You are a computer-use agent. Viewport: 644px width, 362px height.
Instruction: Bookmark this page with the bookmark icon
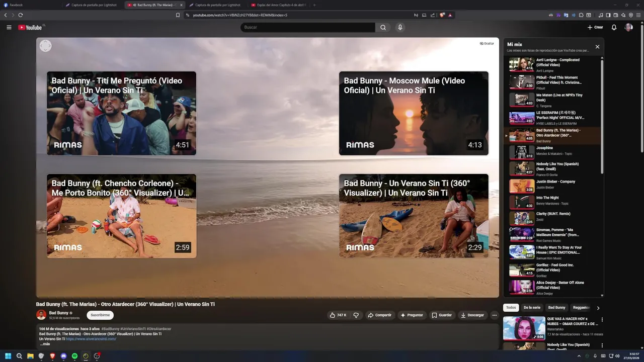[x=178, y=15]
